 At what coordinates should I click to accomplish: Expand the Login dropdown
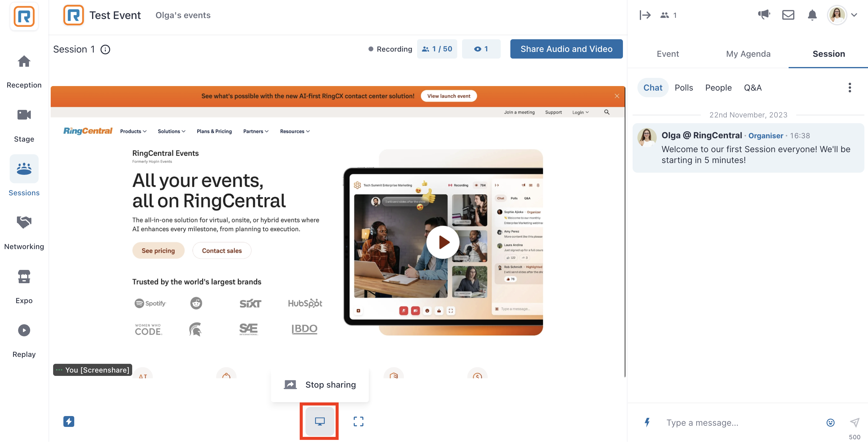pyautogui.click(x=580, y=112)
